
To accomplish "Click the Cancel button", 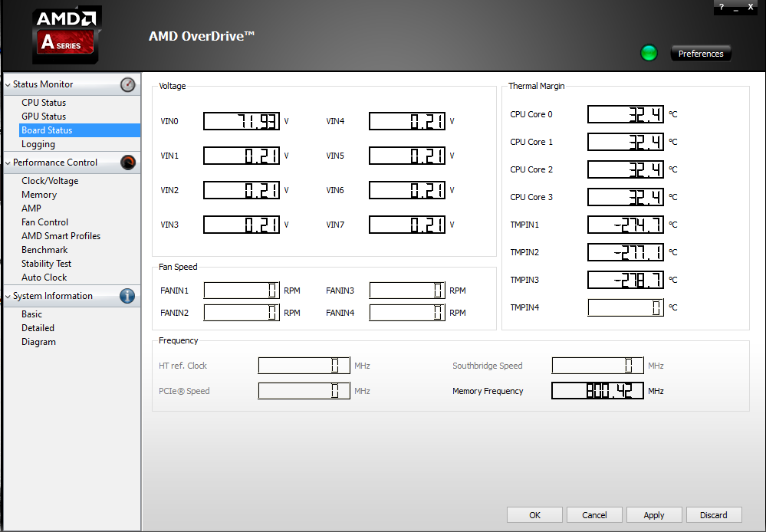I will (x=594, y=515).
